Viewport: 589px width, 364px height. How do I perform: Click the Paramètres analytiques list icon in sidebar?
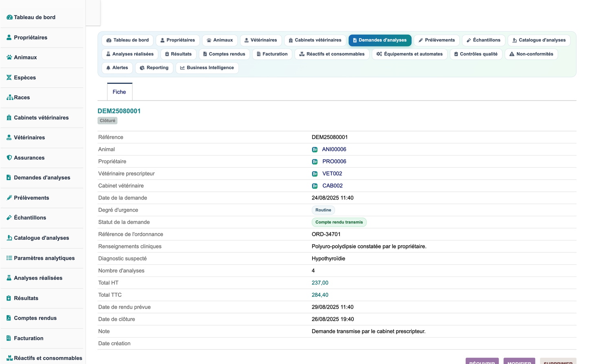coord(9,258)
